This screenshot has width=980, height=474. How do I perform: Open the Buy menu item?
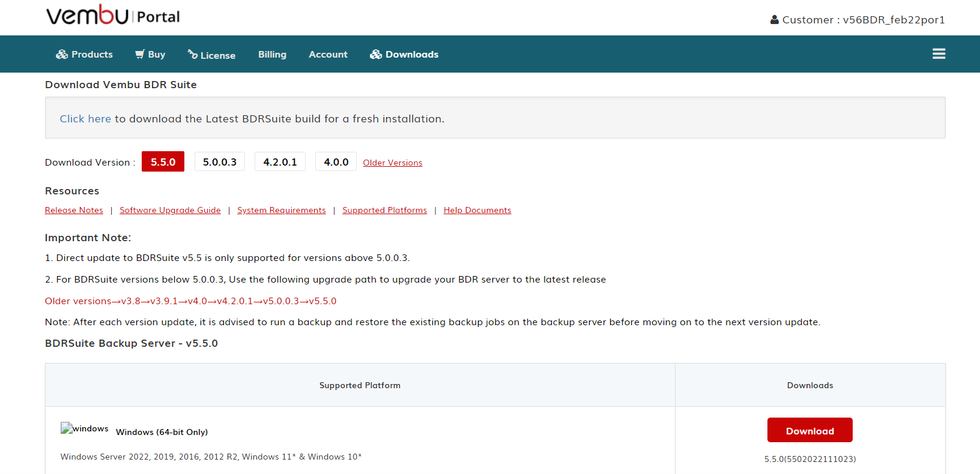click(x=150, y=55)
